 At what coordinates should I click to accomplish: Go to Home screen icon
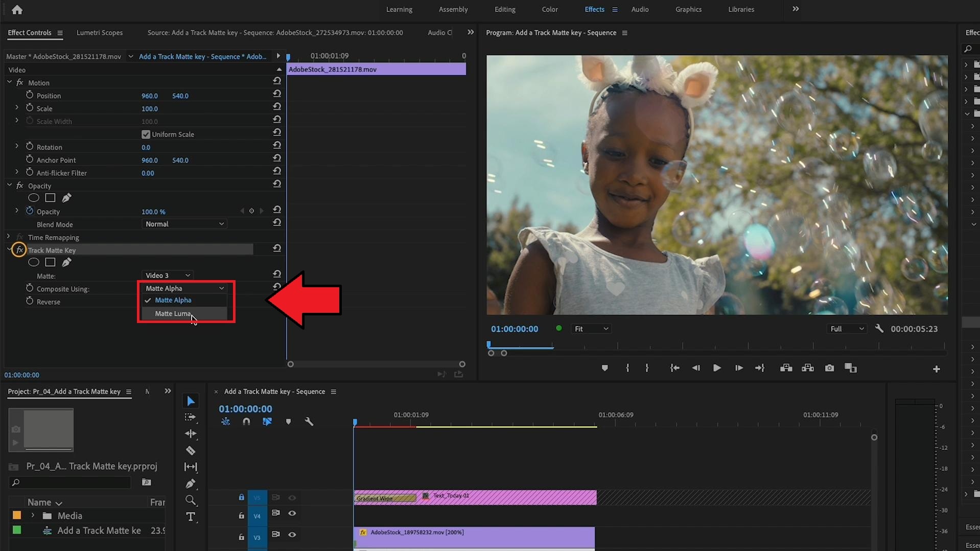coord(17,9)
